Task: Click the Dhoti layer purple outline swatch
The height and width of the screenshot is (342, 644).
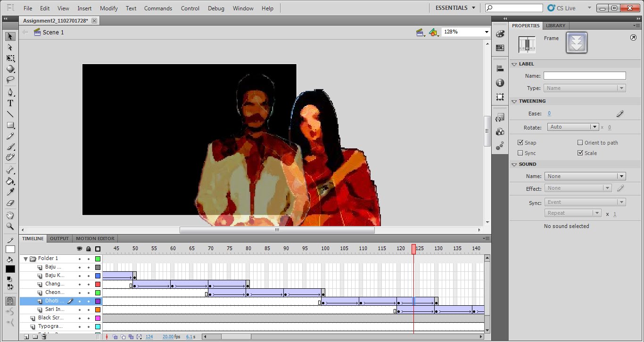Action: tap(98, 301)
